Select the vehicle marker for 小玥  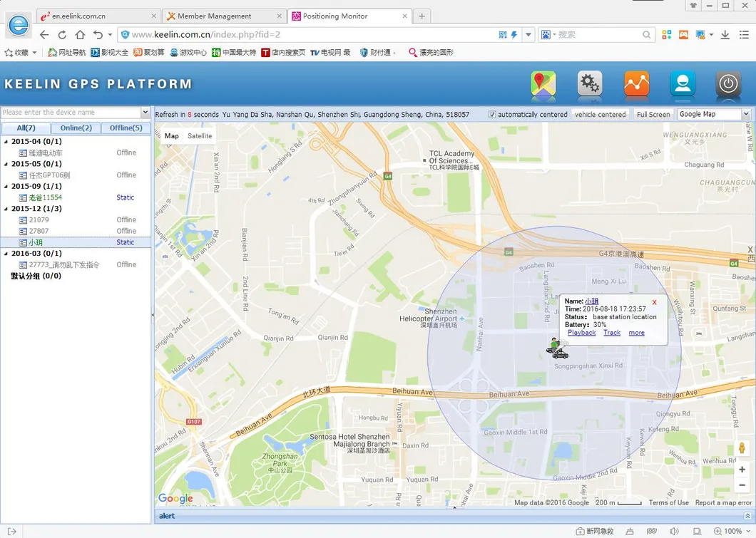(x=556, y=348)
